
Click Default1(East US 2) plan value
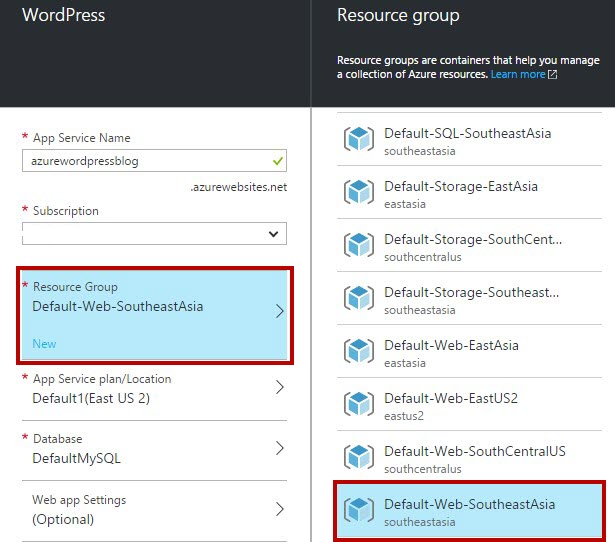tap(91, 398)
